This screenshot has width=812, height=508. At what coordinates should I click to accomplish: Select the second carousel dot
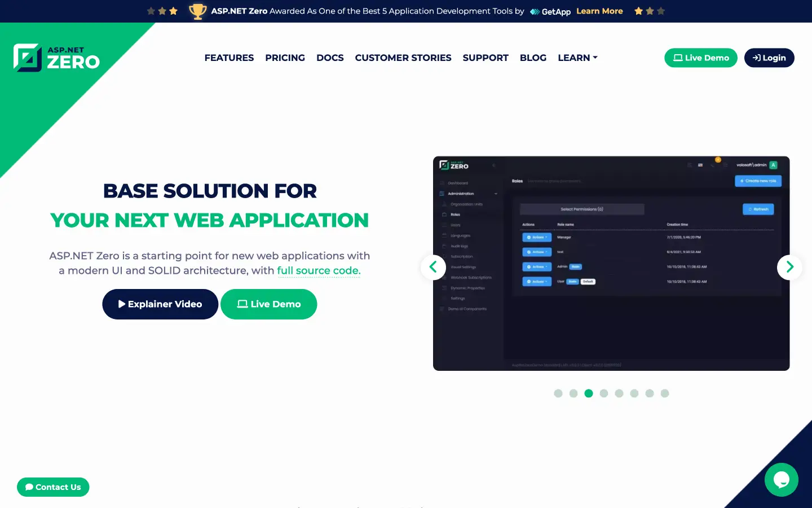(x=573, y=393)
